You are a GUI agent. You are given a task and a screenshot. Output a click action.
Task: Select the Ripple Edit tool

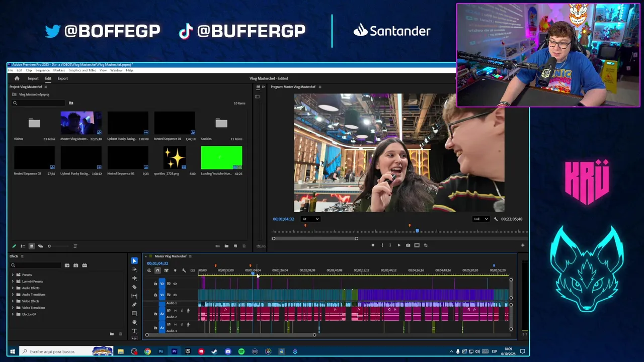134,278
